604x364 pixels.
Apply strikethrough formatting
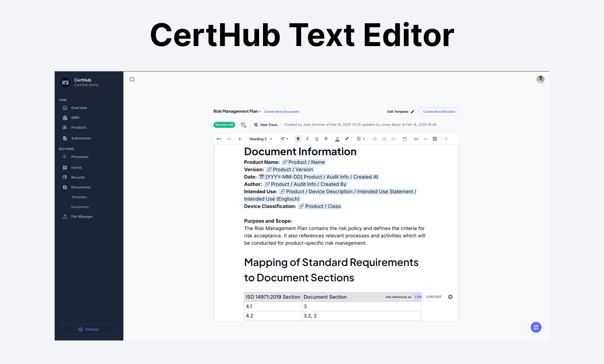tap(326, 139)
